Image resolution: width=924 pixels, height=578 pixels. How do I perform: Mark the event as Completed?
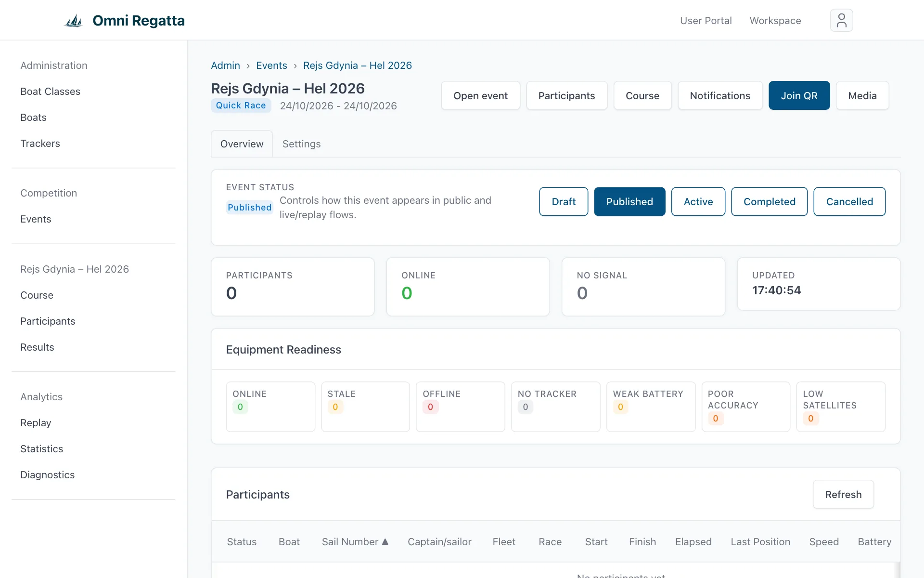(769, 201)
